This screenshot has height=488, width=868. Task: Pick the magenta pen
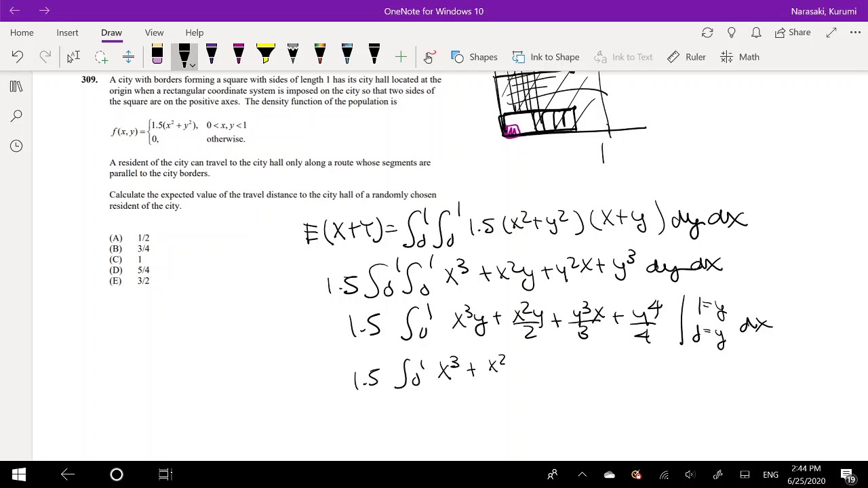(239, 56)
